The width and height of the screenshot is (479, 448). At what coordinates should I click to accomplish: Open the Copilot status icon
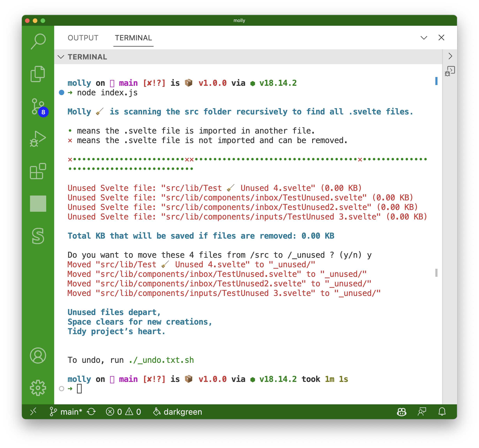401,412
